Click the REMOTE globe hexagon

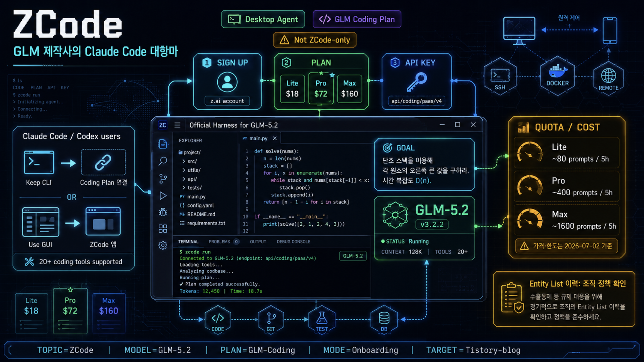(608, 78)
